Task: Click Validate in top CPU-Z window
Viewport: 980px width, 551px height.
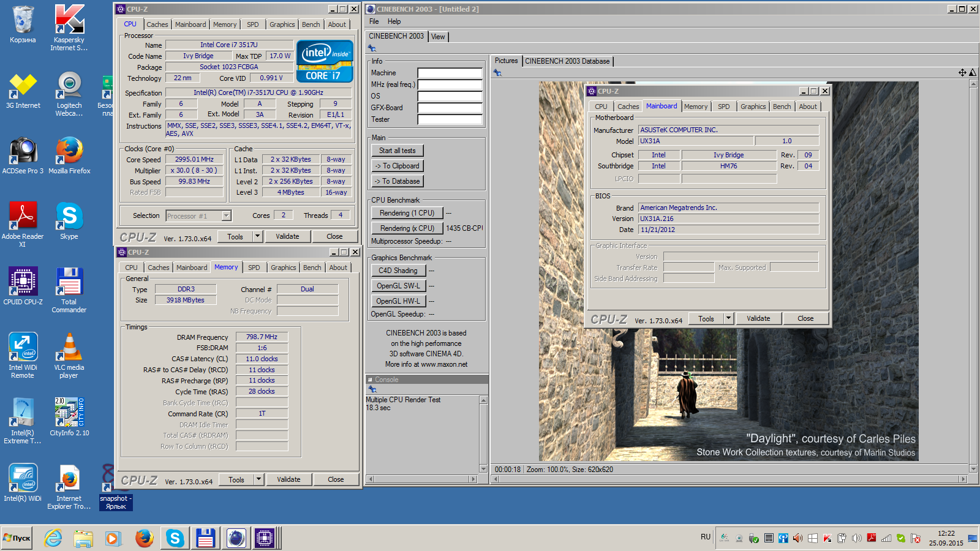Action: [x=287, y=236]
